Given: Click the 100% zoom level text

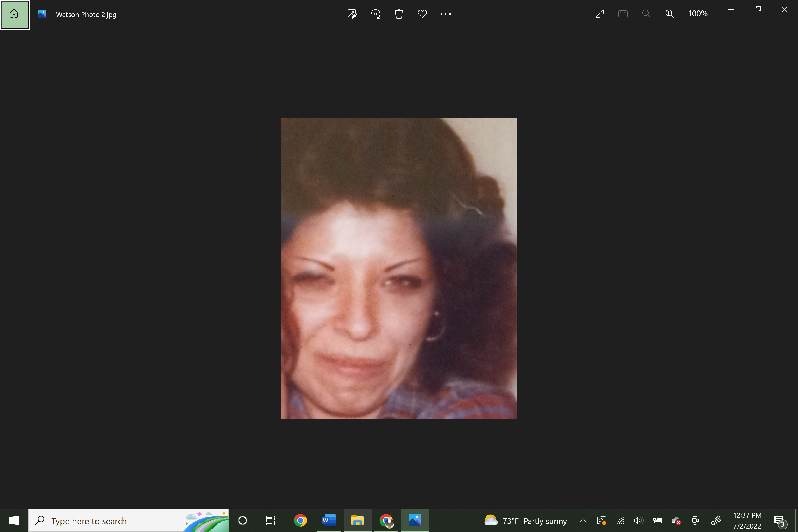Looking at the screenshot, I should point(698,14).
